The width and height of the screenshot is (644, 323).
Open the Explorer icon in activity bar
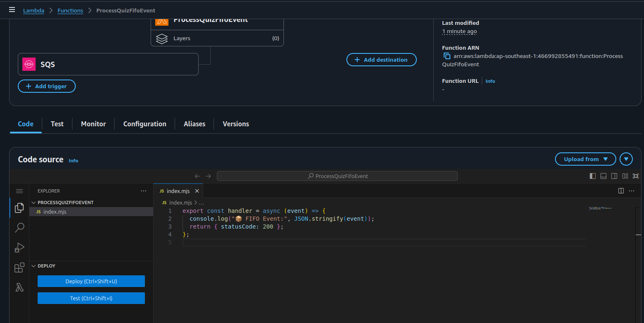(19, 208)
